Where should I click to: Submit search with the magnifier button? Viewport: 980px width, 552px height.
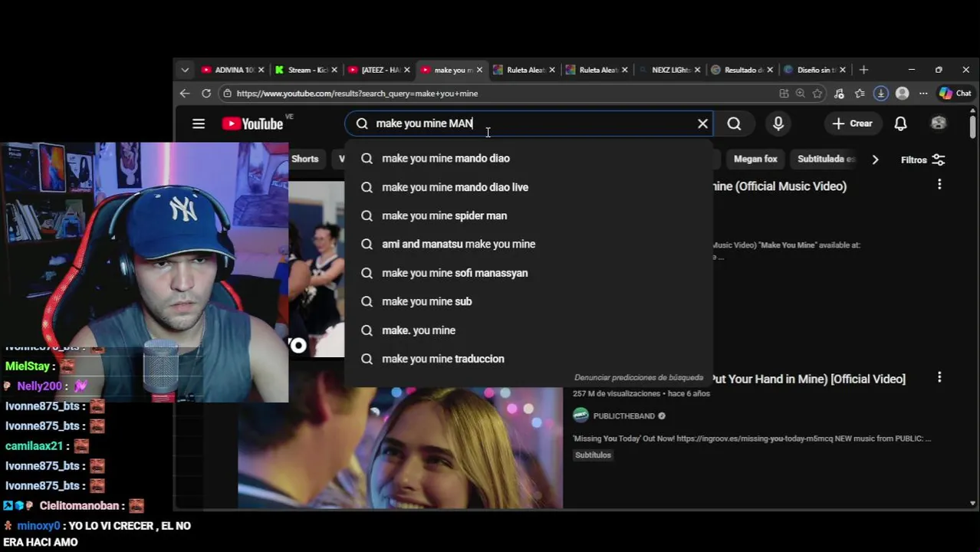[734, 123]
